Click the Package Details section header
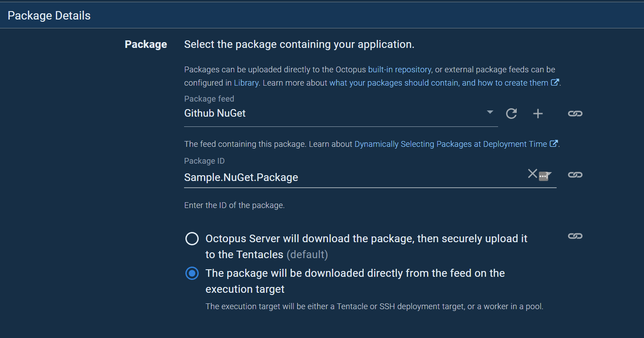The width and height of the screenshot is (644, 338). pyautogui.click(x=49, y=15)
